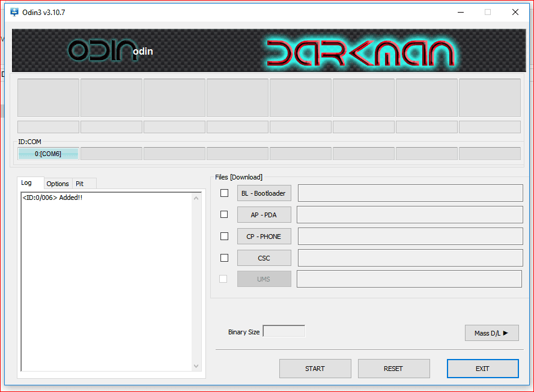
Task: Select the Pit tab
Action: pos(84,184)
